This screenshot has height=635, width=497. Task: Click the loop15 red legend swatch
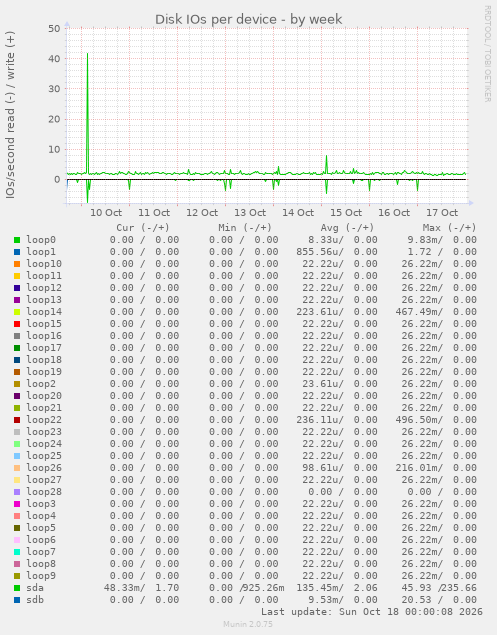pos(17,324)
